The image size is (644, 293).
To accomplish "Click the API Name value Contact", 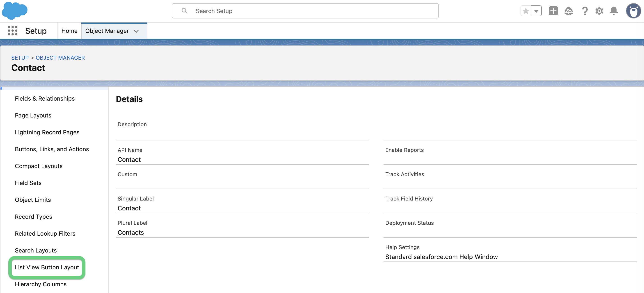I will coord(129,160).
